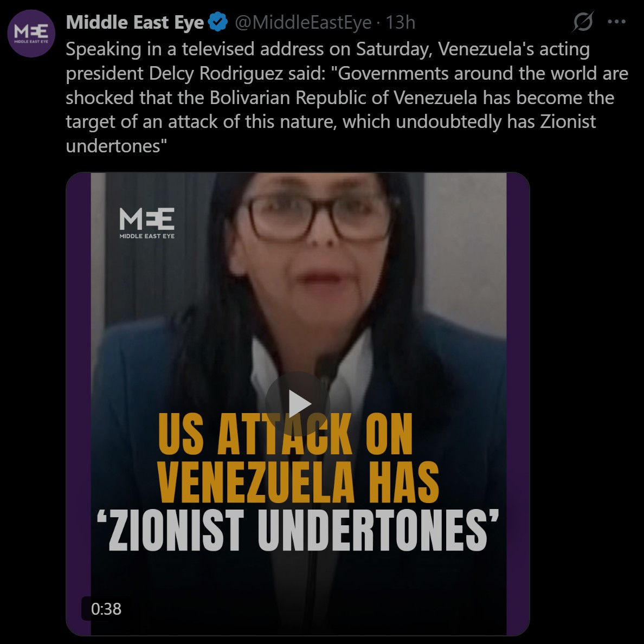Click the 'VENEZUELA HAS' yellow caption line

[298, 482]
